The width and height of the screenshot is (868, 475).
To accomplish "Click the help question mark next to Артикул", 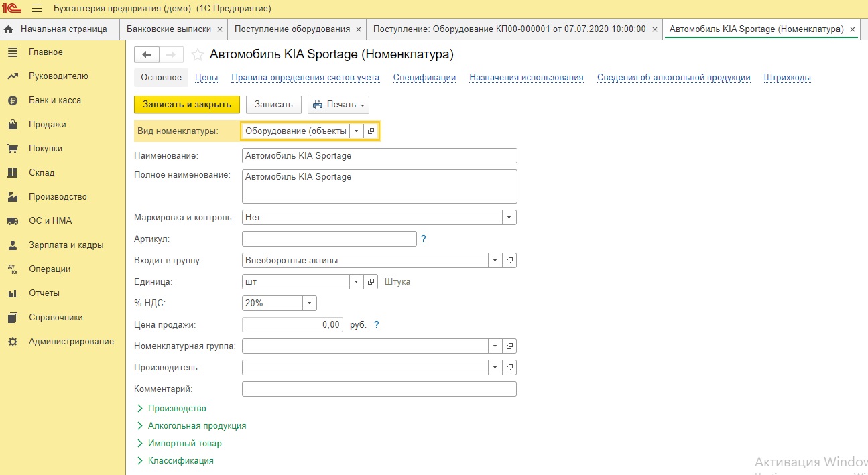I will [x=424, y=239].
